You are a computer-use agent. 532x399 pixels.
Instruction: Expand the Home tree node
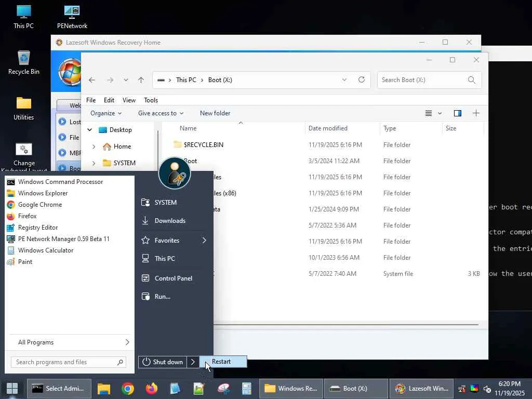click(94, 147)
